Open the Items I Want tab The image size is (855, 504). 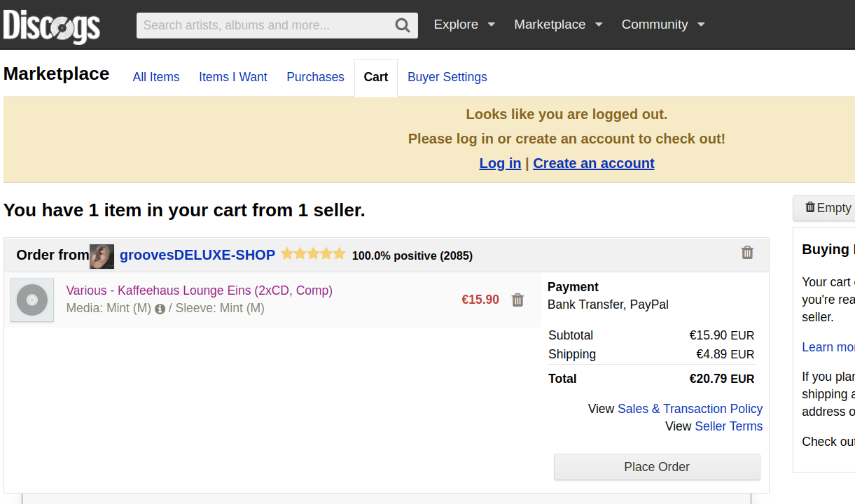coord(233,77)
